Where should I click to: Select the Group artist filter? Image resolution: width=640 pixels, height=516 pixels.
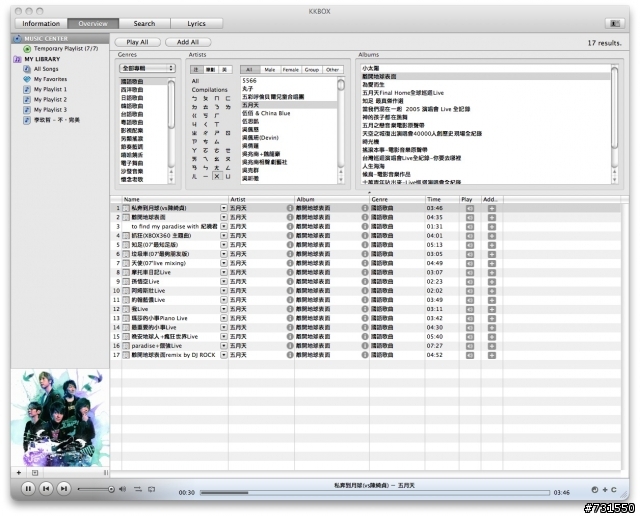312,70
